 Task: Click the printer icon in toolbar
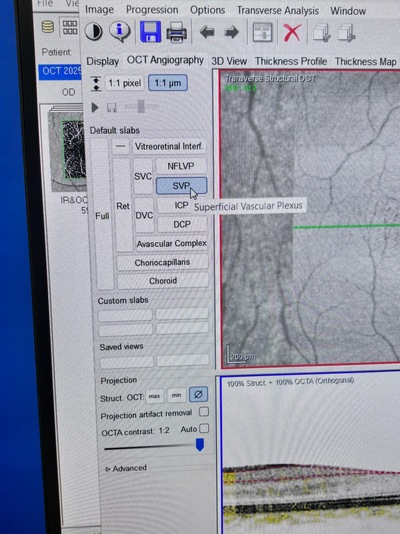point(177,33)
